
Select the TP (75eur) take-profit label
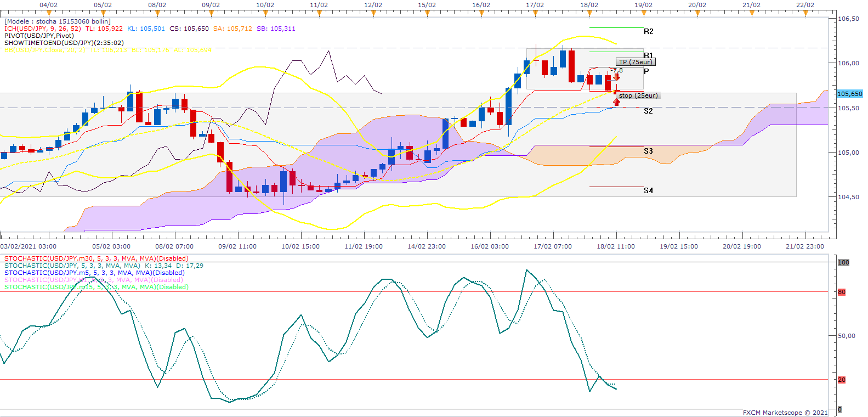tap(636, 62)
